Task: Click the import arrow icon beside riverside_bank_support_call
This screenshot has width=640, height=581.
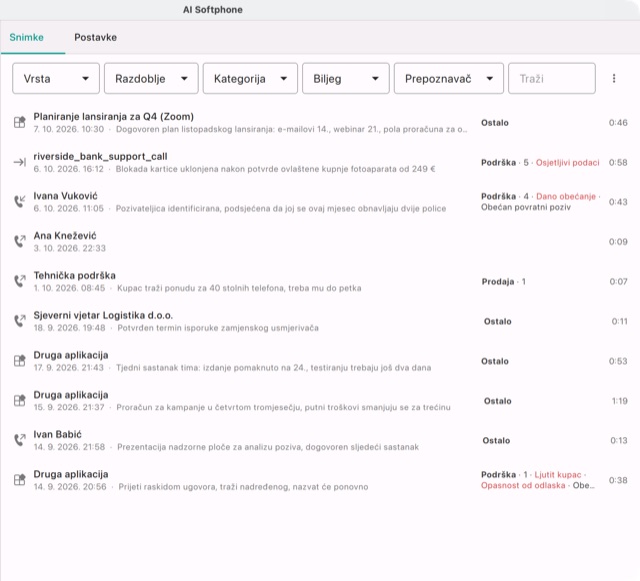Action: [x=20, y=162]
